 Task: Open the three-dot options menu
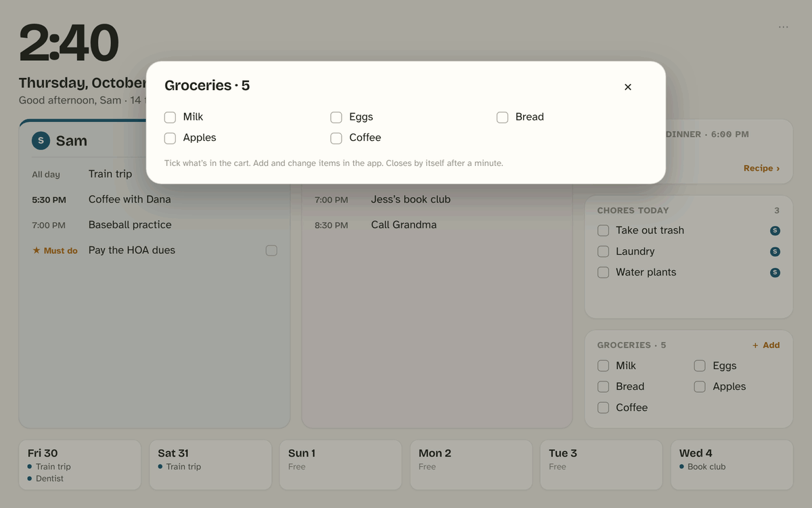click(x=783, y=27)
